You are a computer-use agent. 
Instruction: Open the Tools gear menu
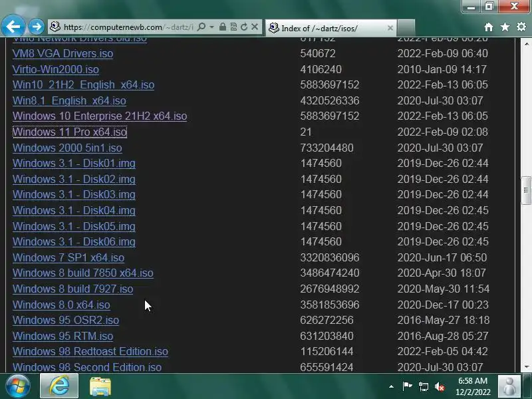(x=521, y=27)
